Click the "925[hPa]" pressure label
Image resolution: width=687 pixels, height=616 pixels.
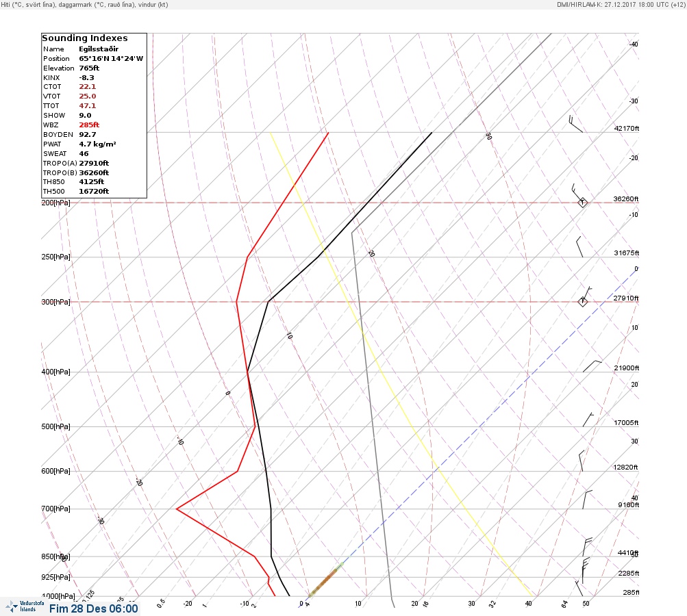(55, 577)
